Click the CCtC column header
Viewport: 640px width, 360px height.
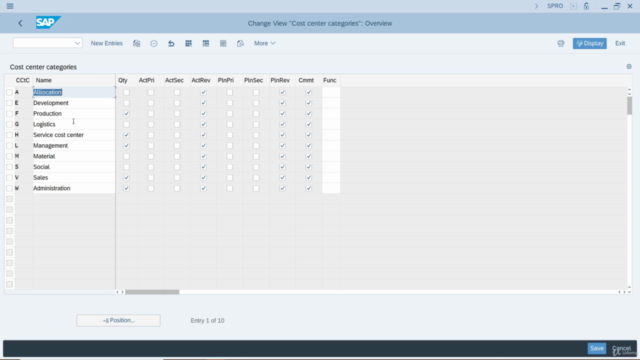[23, 80]
